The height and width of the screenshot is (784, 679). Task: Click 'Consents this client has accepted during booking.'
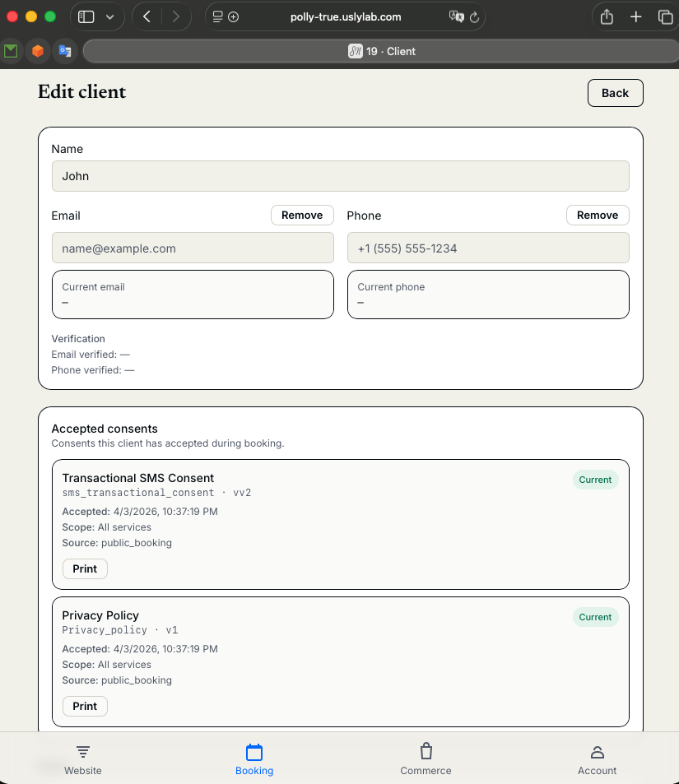(168, 443)
